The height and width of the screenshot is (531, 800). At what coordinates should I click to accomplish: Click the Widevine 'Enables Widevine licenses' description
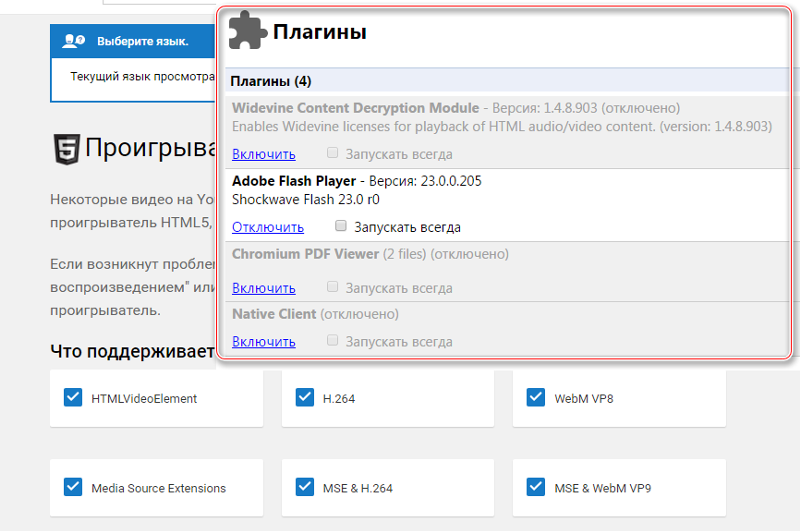coord(502,127)
